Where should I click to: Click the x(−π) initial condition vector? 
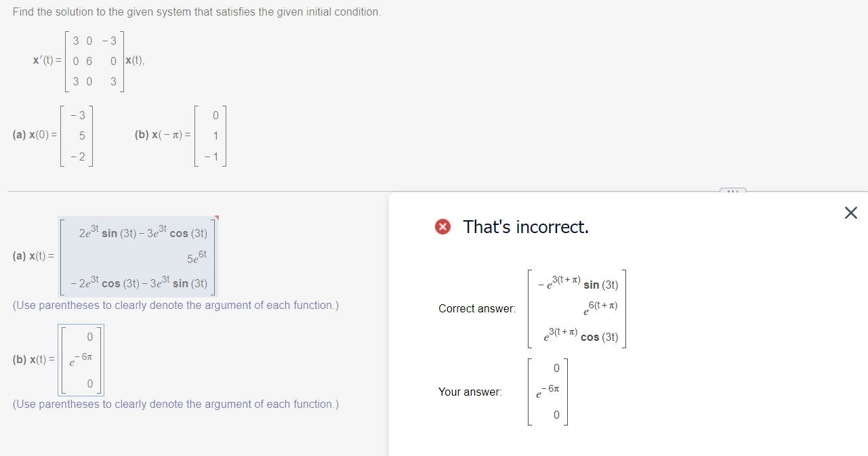211,135
